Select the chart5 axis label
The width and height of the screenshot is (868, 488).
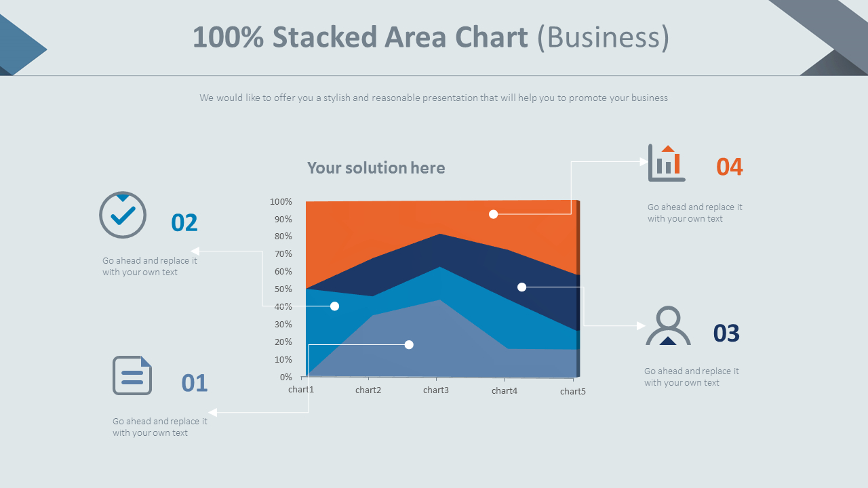coord(573,391)
